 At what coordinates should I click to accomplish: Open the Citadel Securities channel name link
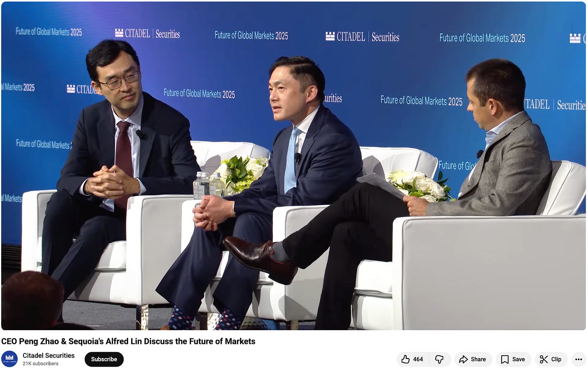pyautogui.click(x=48, y=355)
